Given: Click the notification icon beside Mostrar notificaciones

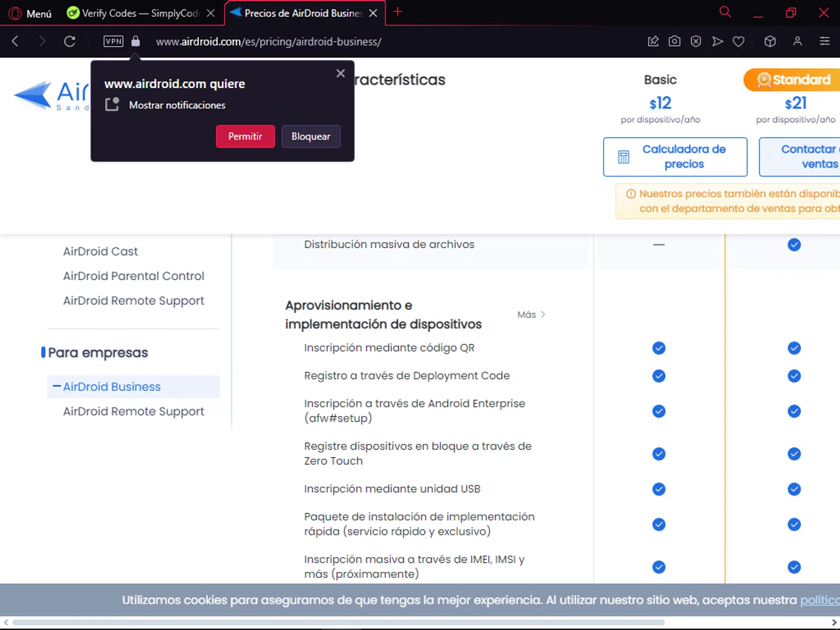Looking at the screenshot, I should pyautogui.click(x=113, y=105).
